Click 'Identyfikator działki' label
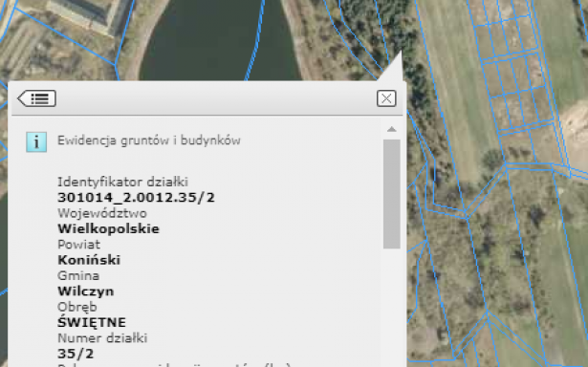588x367 pixels. [122, 183]
